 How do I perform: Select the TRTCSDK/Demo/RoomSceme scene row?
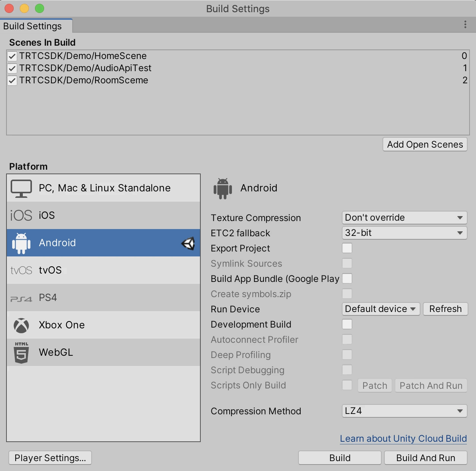tap(238, 80)
